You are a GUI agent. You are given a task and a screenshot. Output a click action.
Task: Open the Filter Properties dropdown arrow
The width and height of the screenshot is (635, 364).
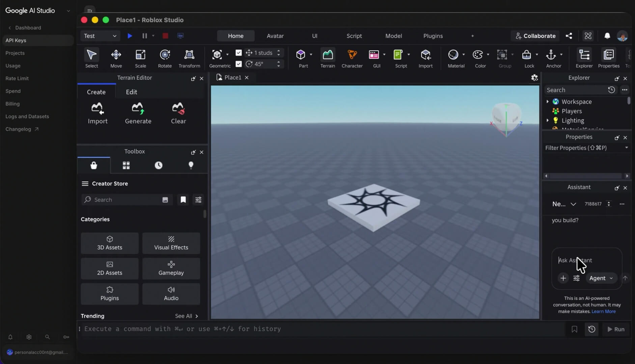coord(626,148)
